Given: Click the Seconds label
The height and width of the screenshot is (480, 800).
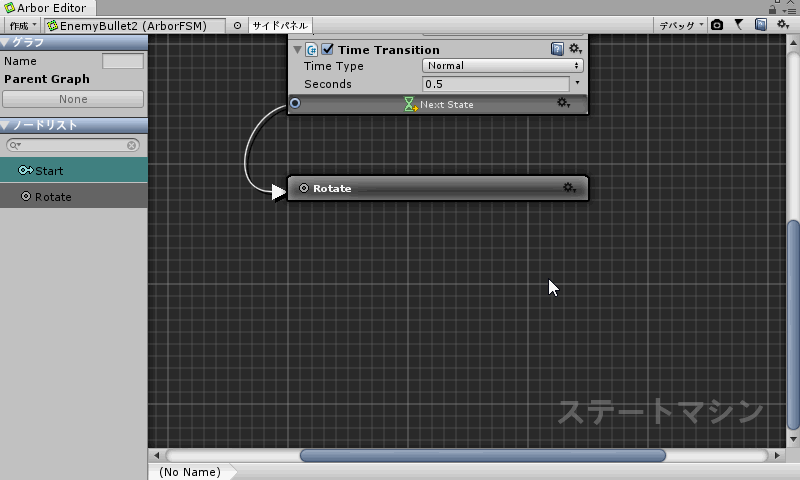Looking at the screenshot, I should [x=328, y=84].
